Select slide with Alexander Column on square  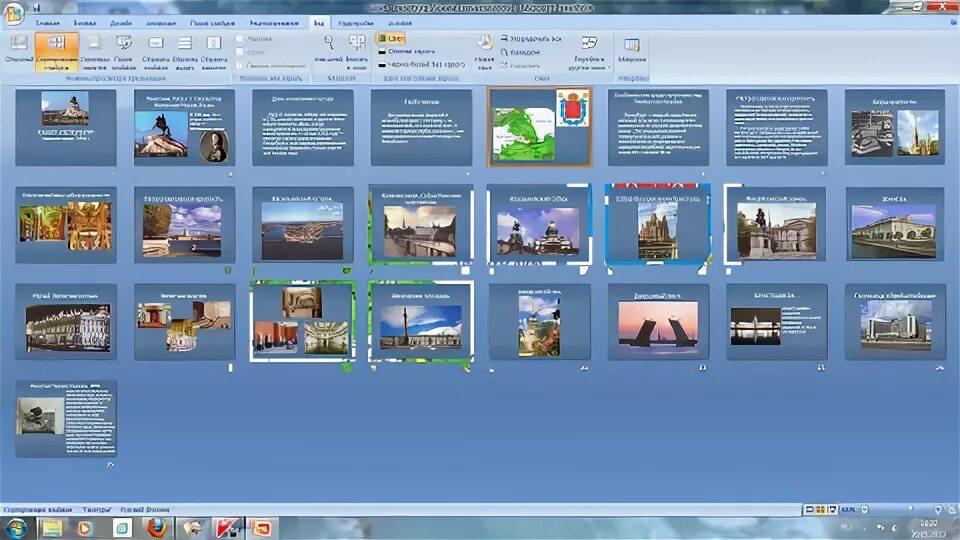(x=421, y=322)
